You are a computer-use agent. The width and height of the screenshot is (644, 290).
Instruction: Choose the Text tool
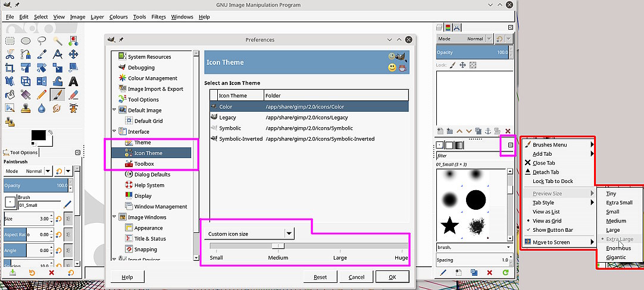(x=74, y=81)
